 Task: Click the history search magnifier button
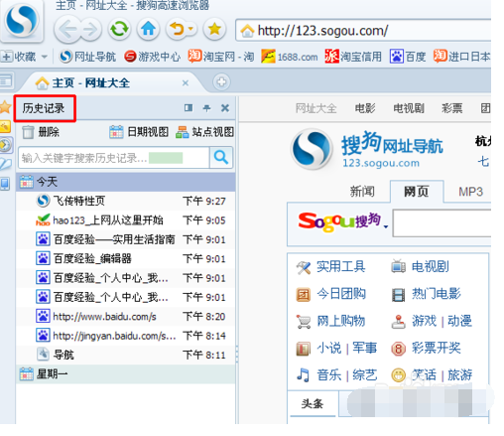[221, 158]
